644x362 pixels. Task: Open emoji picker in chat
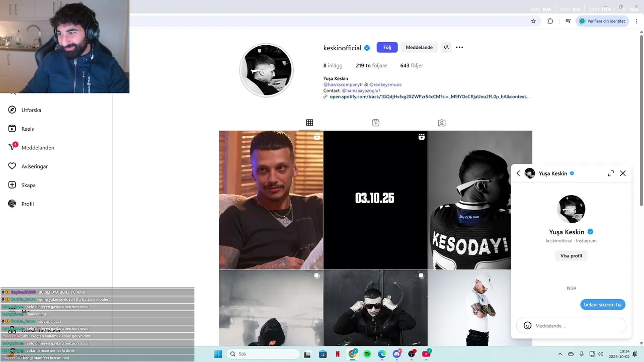click(527, 325)
